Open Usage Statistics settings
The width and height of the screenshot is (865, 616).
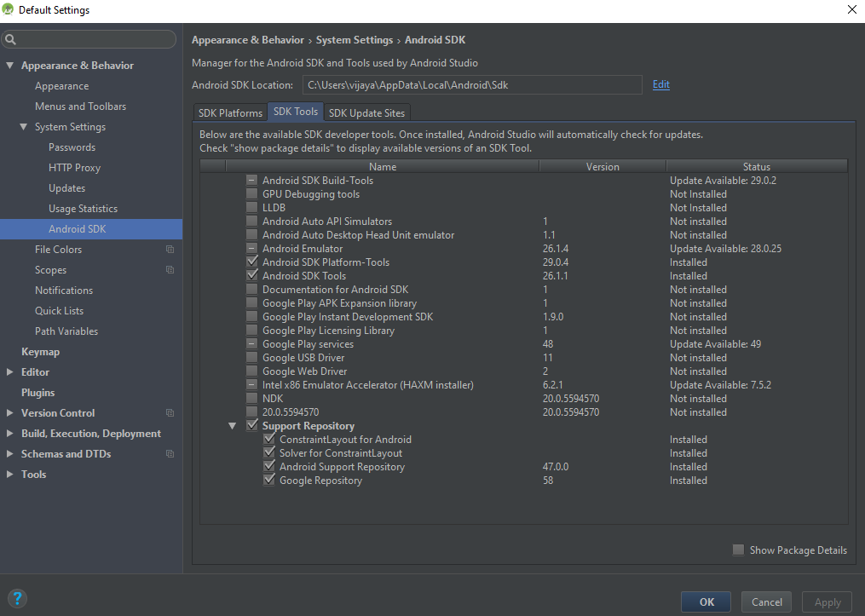click(83, 209)
